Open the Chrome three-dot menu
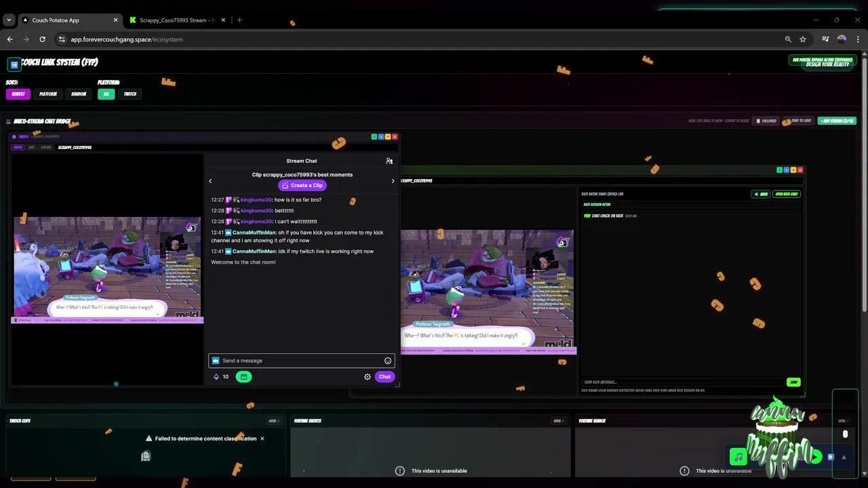This screenshot has height=488, width=868. [x=858, y=39]
